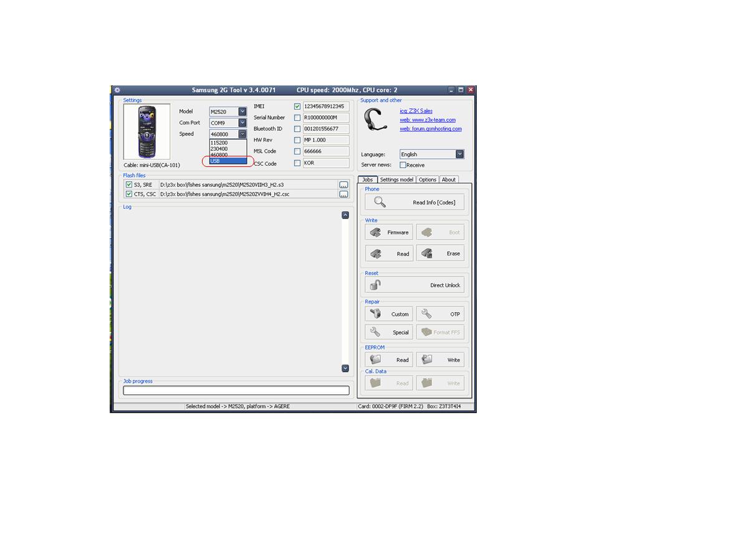Click the headset support icon
Image resolution: width=756 pixels, height=534 pixels.
pos(375,120)
